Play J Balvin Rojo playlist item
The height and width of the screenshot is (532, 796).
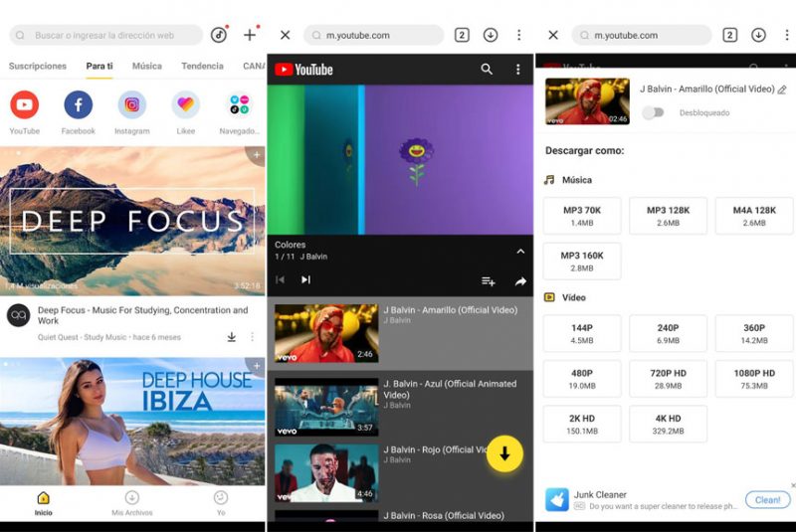pos(400,472)
